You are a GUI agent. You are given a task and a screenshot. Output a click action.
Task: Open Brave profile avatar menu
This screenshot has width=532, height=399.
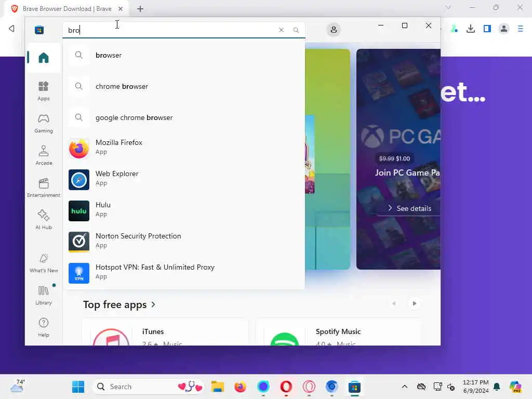504,29
